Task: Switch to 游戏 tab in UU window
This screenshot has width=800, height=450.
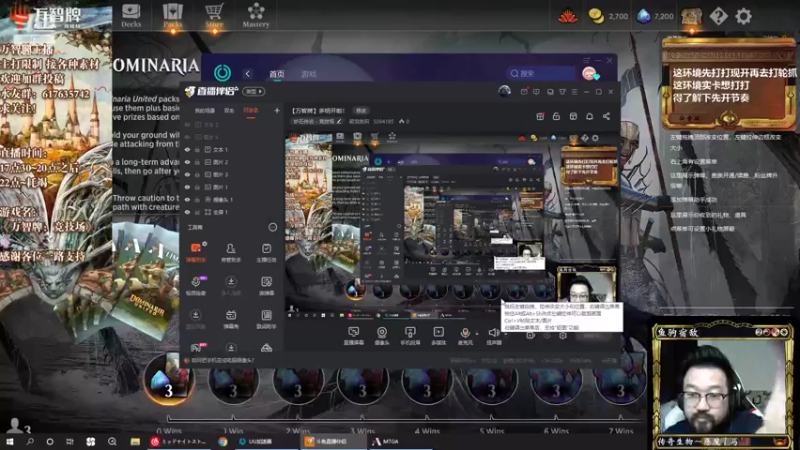Action: coord(309,74)
